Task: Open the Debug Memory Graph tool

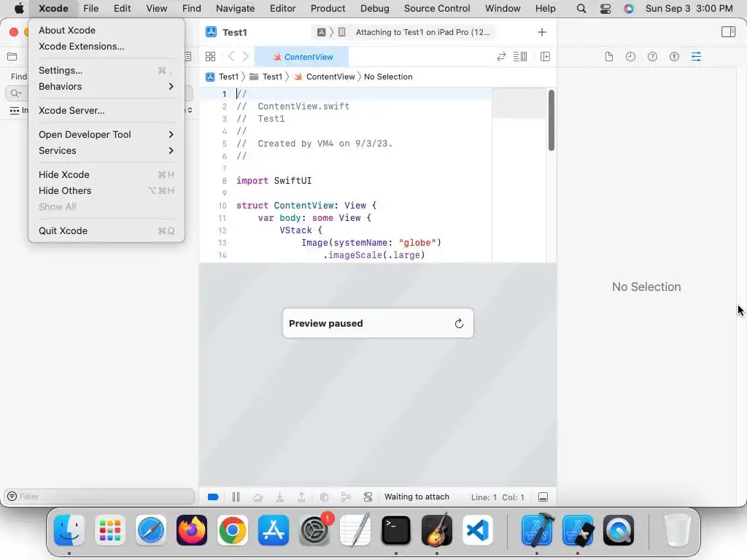Action: pos(346,497)
